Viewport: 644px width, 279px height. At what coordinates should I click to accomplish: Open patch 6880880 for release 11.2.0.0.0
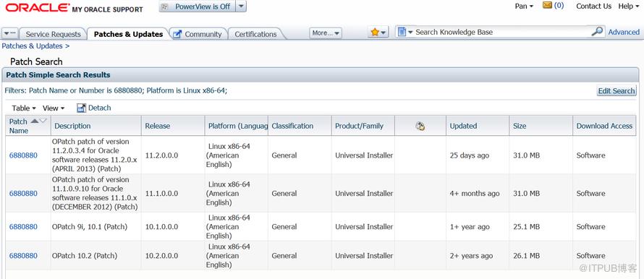(23, 155)
